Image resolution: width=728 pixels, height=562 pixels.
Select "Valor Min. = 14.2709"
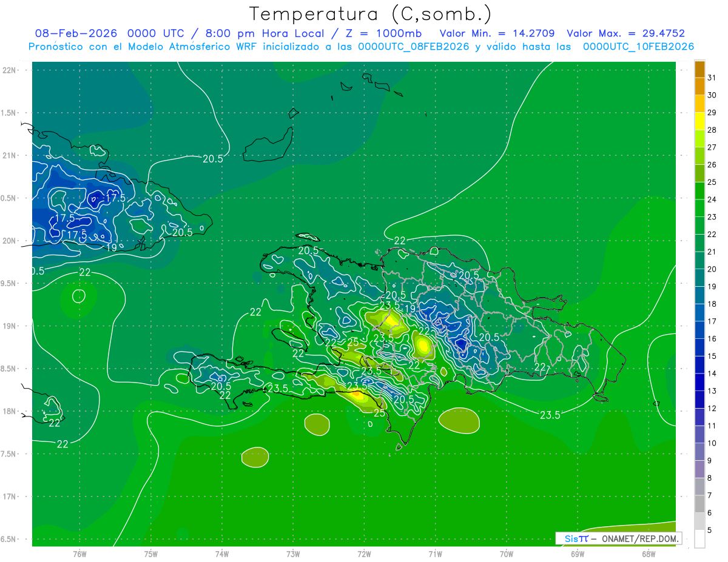pos(497,33)
